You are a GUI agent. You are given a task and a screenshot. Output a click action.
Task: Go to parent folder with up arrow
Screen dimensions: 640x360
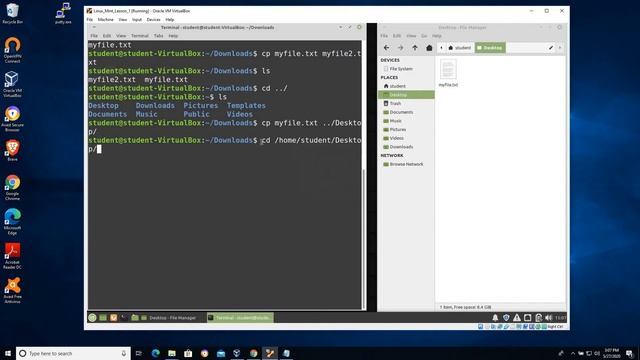pos(415,48)
